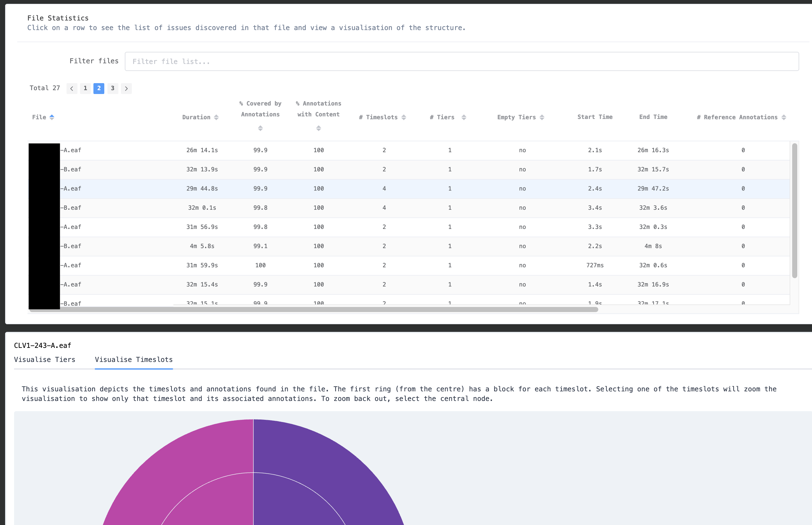Click End Time value 4m 8s
The width and height of the screenshot is (812, 525).
coord(653,246)
